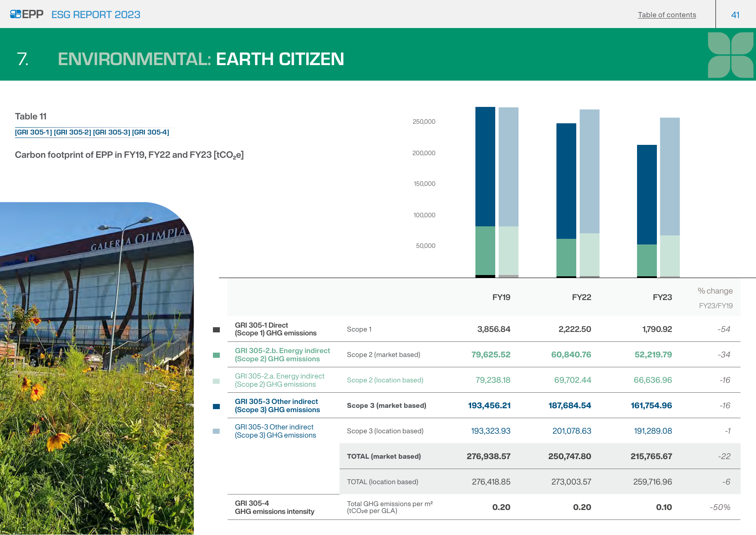The height and width of the screenshot is (535, 756).
Task: Click the Scope 3 location-based light blue swatch
Action: coord(216,431)
